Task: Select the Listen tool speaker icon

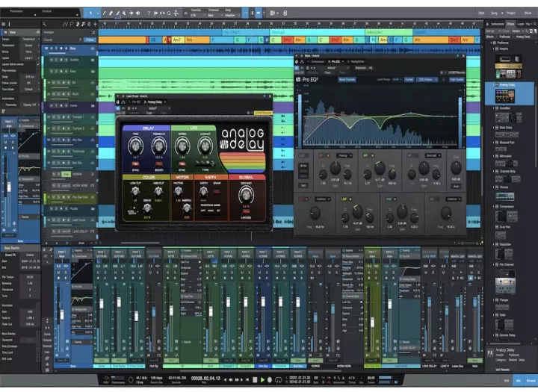Action: [138, 13]
